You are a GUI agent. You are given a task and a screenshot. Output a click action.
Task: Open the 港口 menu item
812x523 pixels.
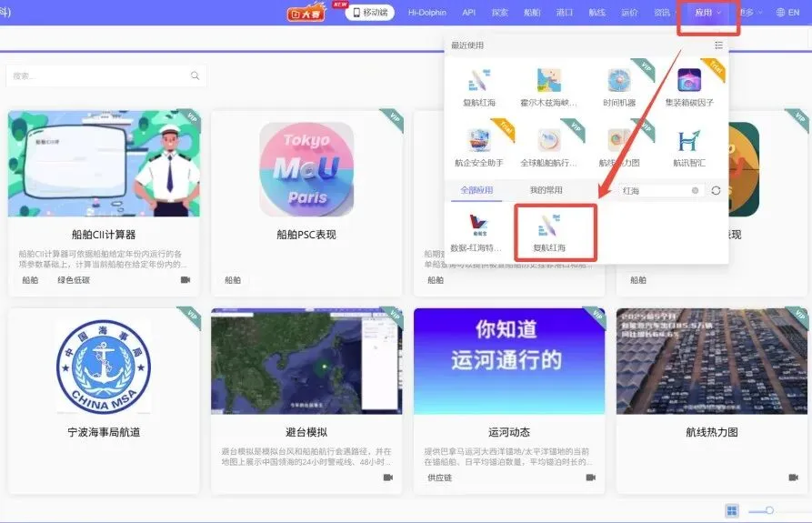coord(565,13)
